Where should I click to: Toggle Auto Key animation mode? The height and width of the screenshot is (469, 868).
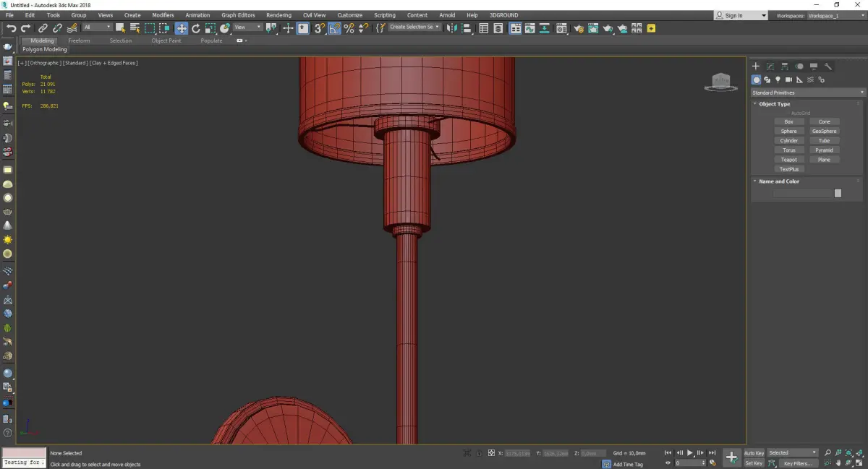pyautogui.click(x=754, y=453)
